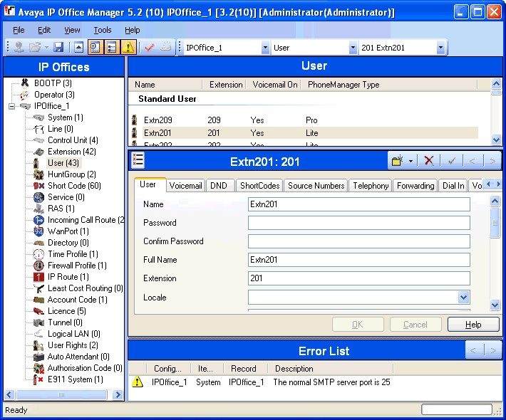506x420 pixels.
Task: Click the red checkmark validate configuration icon
Action: tap(149, 48)
